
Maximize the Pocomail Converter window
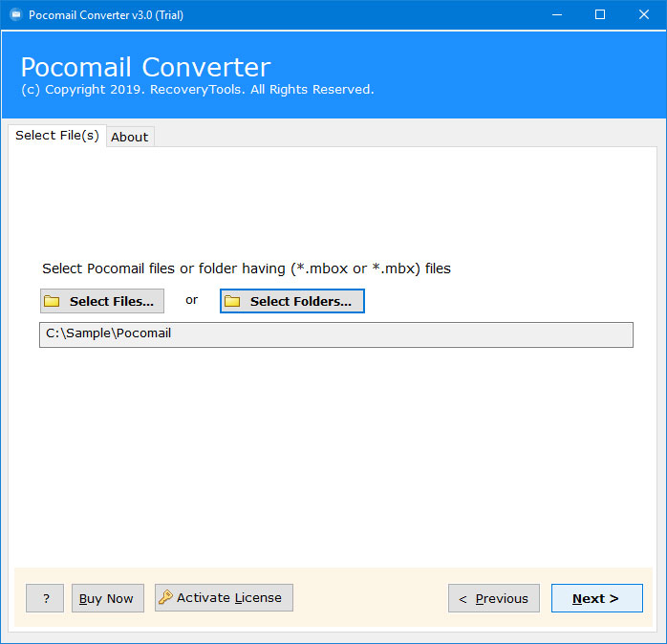600,15
